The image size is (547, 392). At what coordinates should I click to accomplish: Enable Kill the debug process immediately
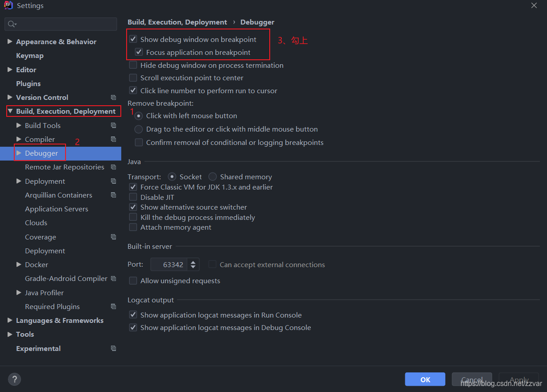133,217
